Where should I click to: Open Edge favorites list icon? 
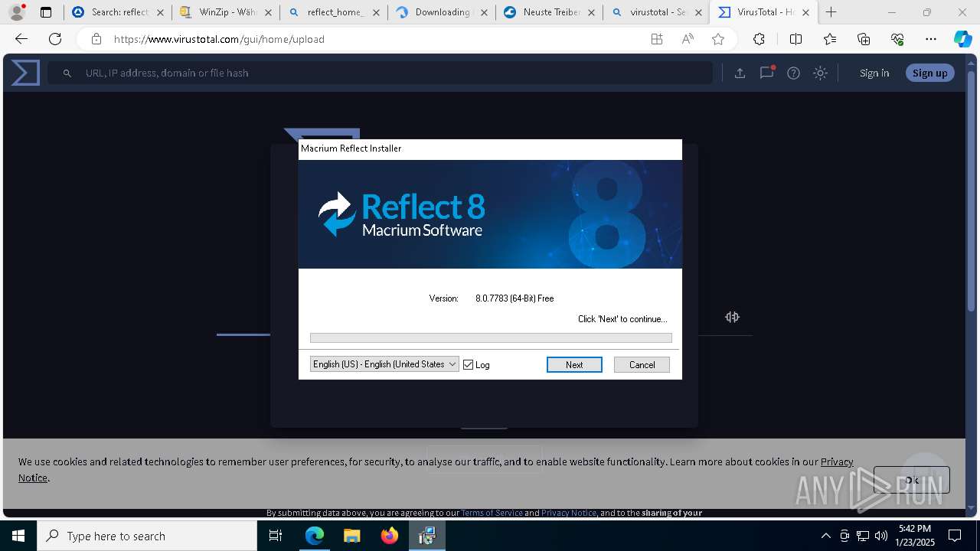click(x=830, y=39)
